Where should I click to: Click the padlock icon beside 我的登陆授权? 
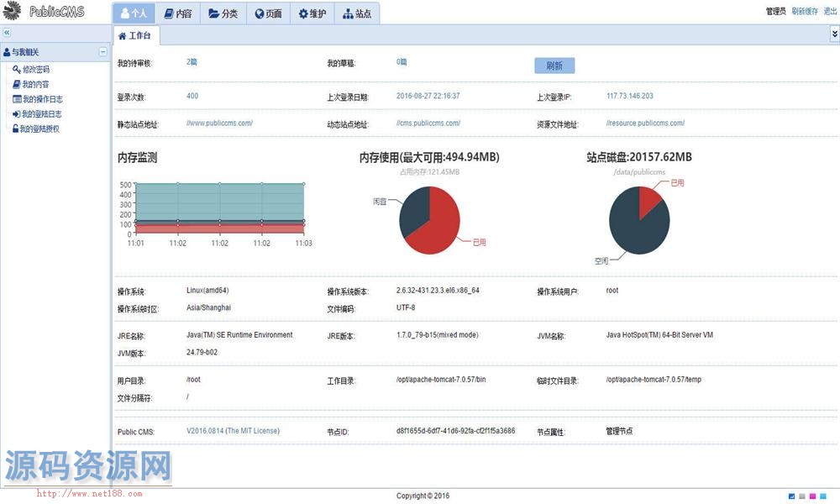coord(15,129)
